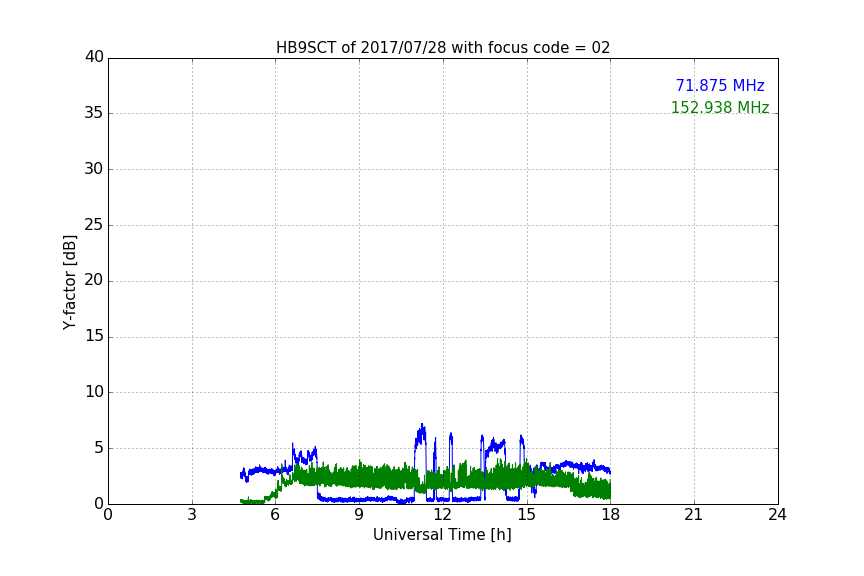Click x-axis tick label '15'
This screenshot has height=576, width=864.
pos(527,515)
